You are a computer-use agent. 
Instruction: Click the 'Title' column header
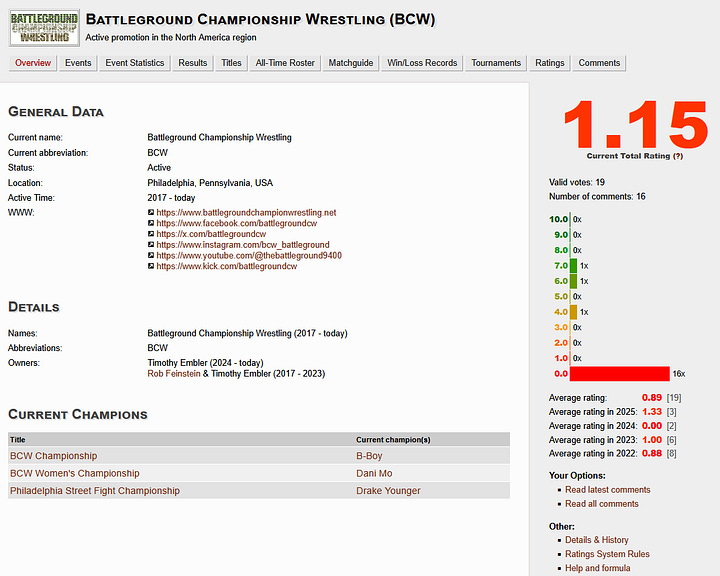click(17, 440)
